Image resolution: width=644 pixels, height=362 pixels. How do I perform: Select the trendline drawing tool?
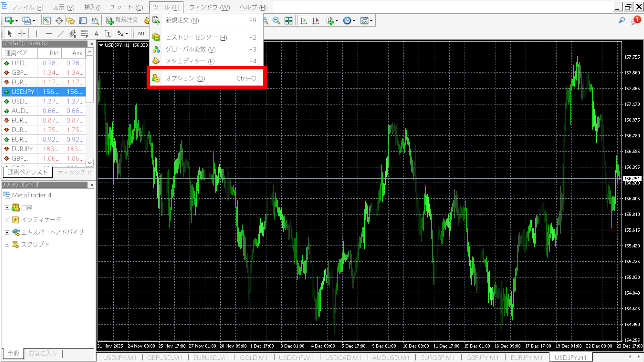61,34
